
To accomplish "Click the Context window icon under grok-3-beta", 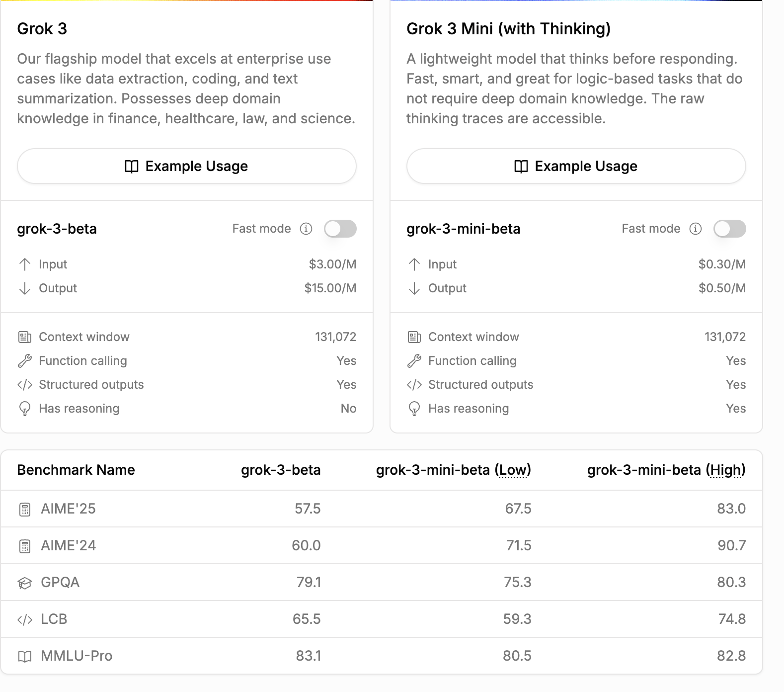I will (x=24, y=337).
